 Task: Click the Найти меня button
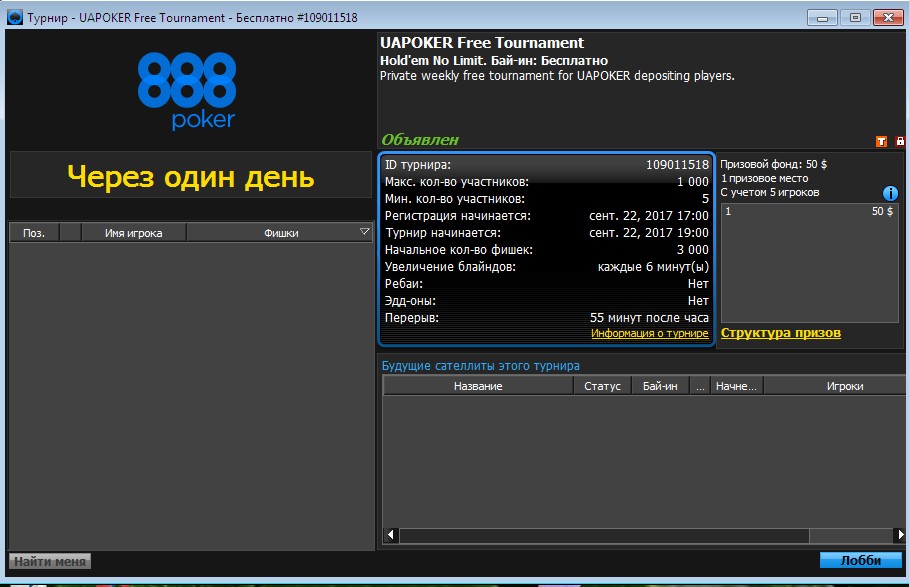pyautogui.click(x=50, y=561)
